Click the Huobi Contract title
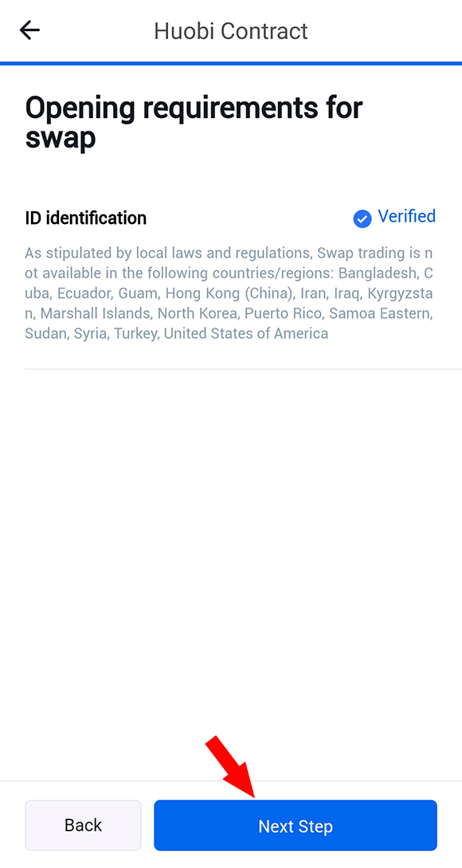The width and height of the screenshot is (462, 868). [231, 30]
